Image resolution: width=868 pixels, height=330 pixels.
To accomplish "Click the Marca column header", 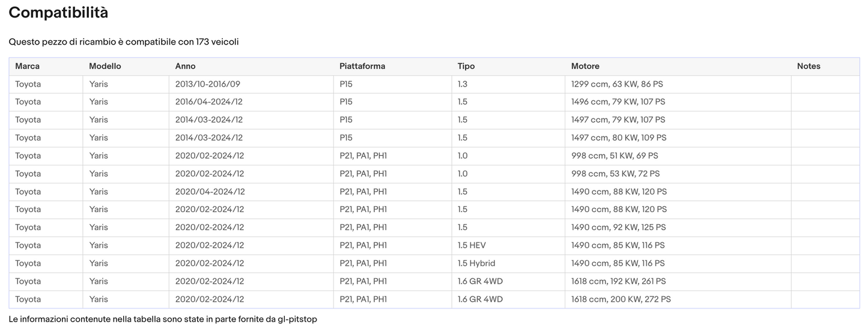I will tap(28, 66).
